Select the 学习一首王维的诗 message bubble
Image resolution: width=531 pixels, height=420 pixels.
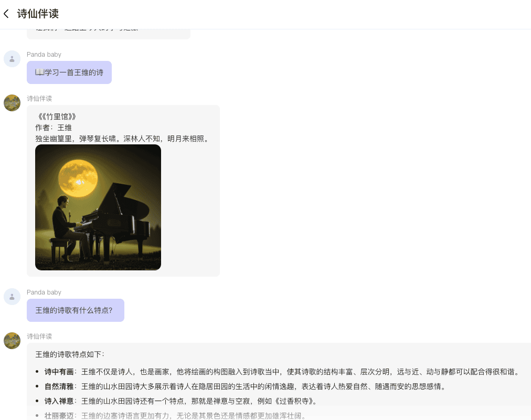pos(69,72)
